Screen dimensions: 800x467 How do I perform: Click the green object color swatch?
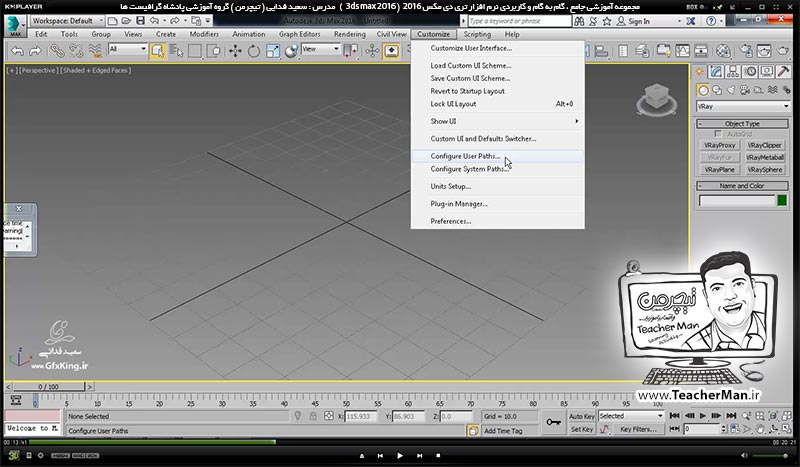coord(782,201)
